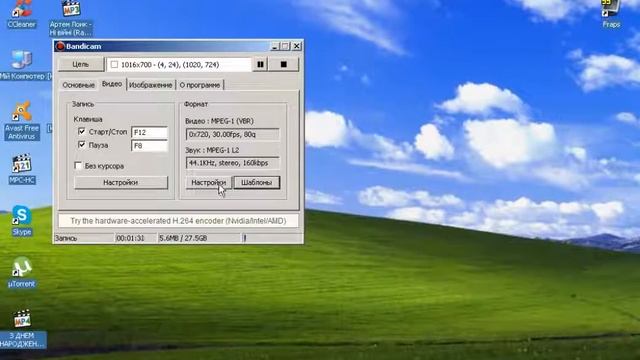Viewport: 640px width, 360px height.
Task: Click the F8 pause hotkey field
Action: click(149, 146)
